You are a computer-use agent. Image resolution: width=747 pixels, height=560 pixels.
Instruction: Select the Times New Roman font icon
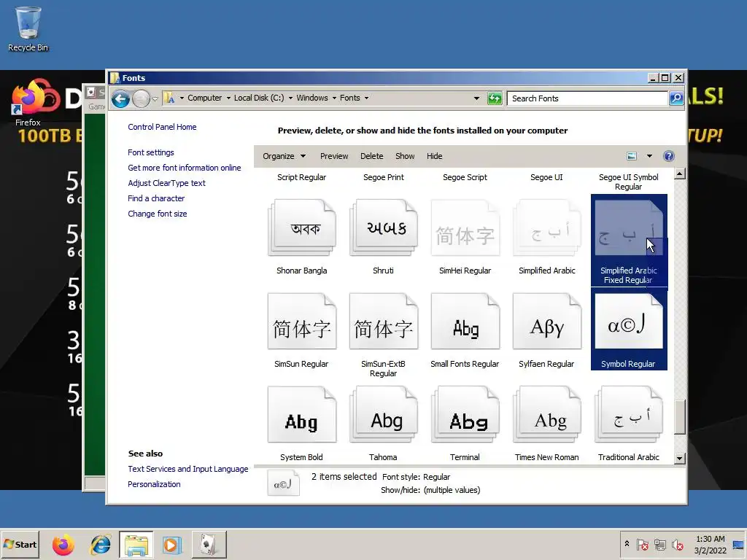pyautogui.click(x=547, y=415)
